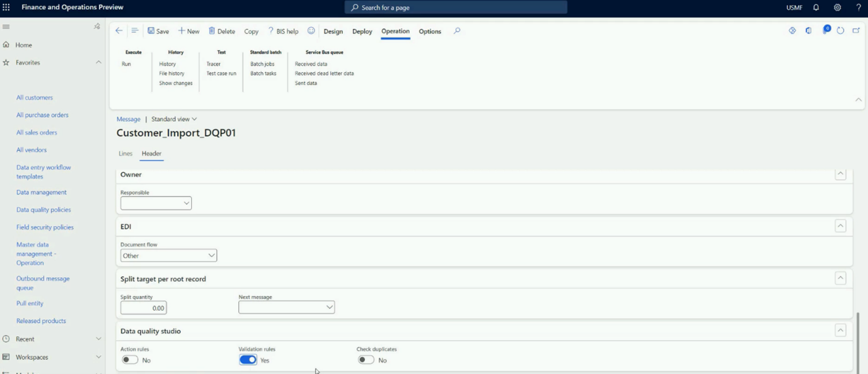Open the Deploy tab

[362, 31]
